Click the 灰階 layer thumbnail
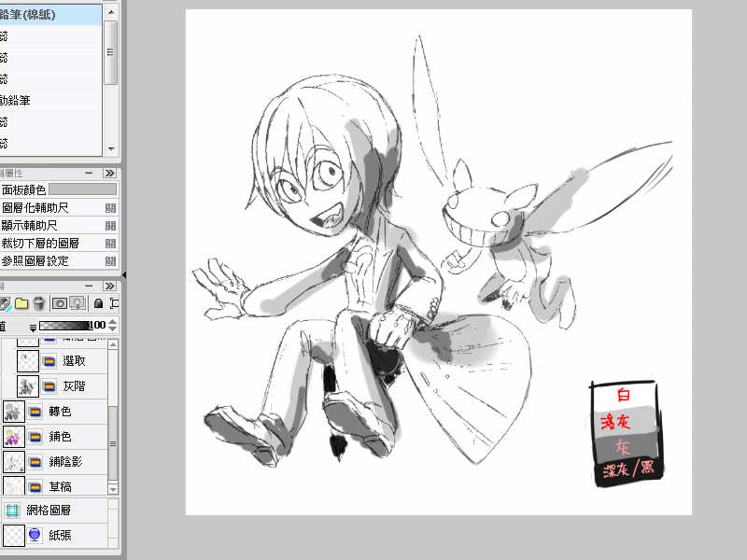 point(28,385)
